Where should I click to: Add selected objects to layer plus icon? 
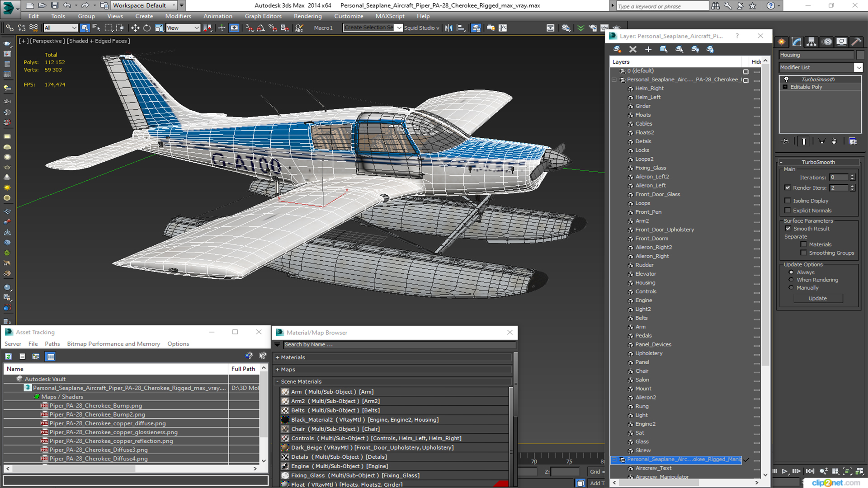(x=648, y=49)
